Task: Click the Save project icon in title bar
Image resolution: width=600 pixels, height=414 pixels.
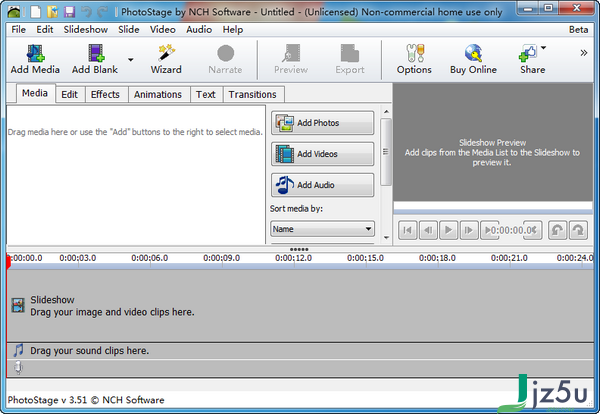Action: (x=69, y=12)
